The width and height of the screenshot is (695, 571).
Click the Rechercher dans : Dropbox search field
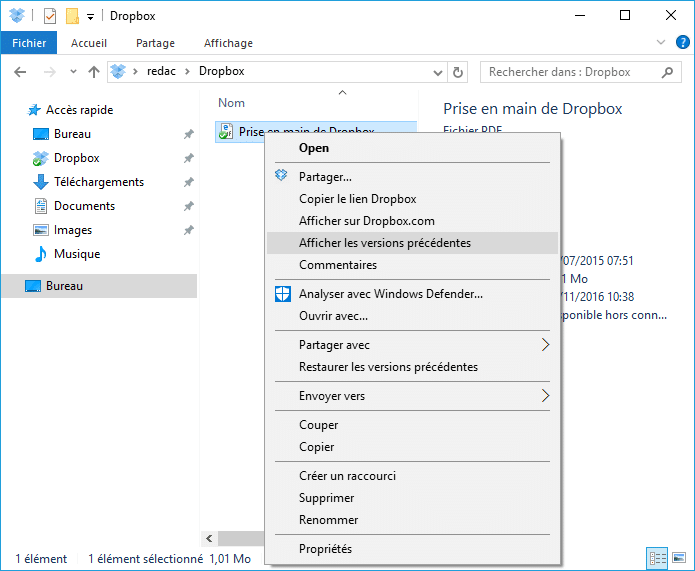point(581,72)
